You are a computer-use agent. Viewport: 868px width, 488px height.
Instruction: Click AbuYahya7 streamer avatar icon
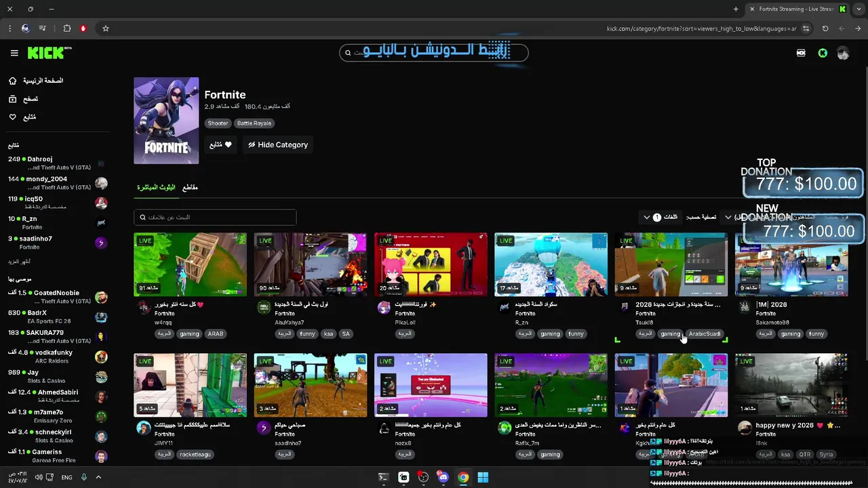[264, 307]
